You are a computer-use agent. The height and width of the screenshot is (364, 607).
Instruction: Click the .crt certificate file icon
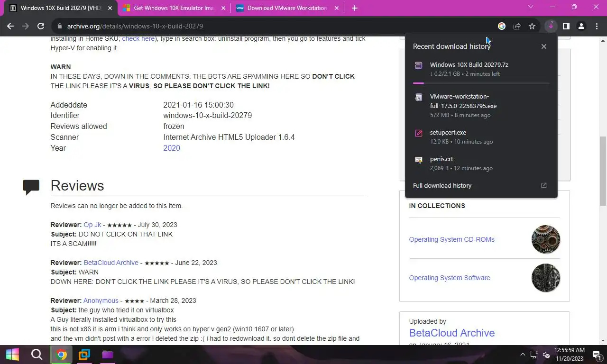pos(419,160)
